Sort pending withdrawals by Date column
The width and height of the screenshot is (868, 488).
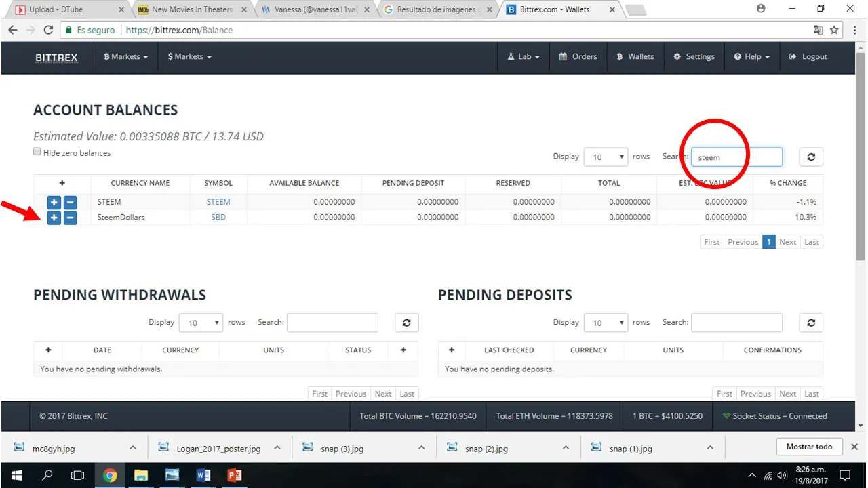click(x=102, y=350)
